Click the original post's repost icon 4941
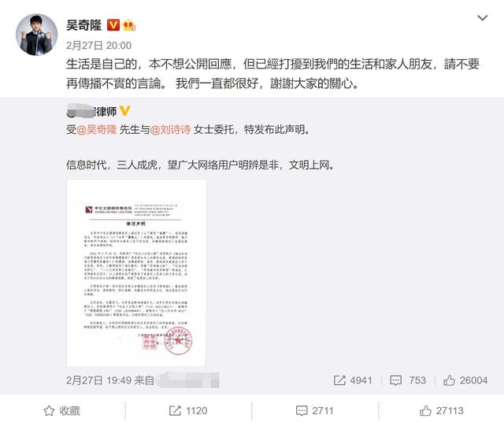This screenshot has height=426, width=504. pyautogui.click(x=353, y=380)
